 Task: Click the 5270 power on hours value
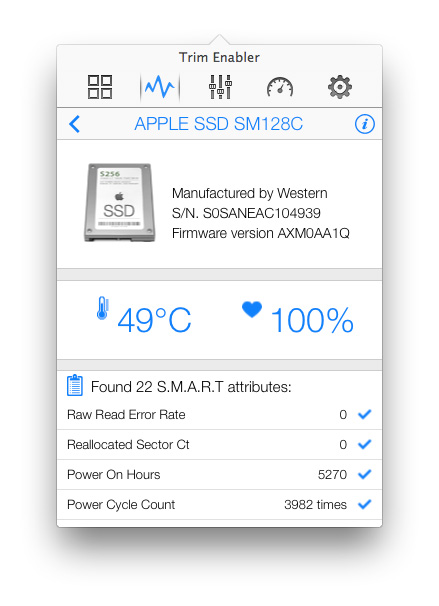pyautogui.click(x=332, y=475)
